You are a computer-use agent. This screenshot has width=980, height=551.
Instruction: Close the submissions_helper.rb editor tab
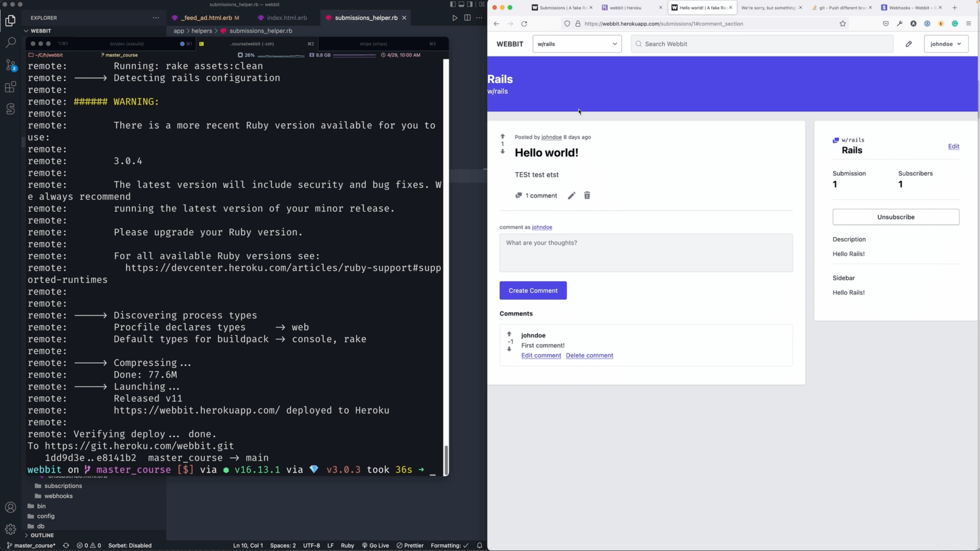click(404, 18)
